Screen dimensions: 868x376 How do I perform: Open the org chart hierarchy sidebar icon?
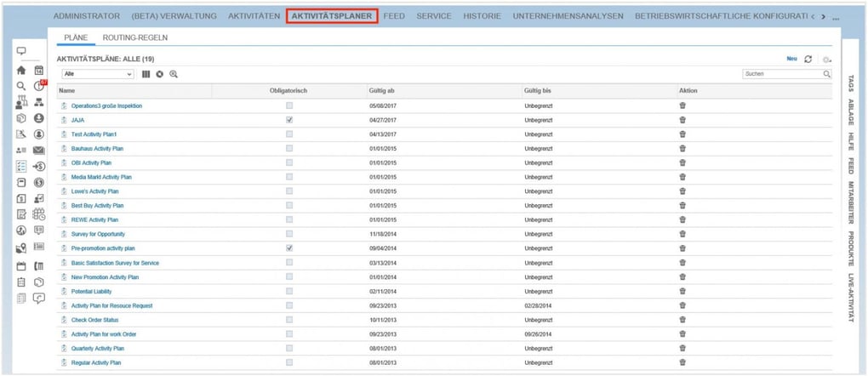tap(39, 102)
